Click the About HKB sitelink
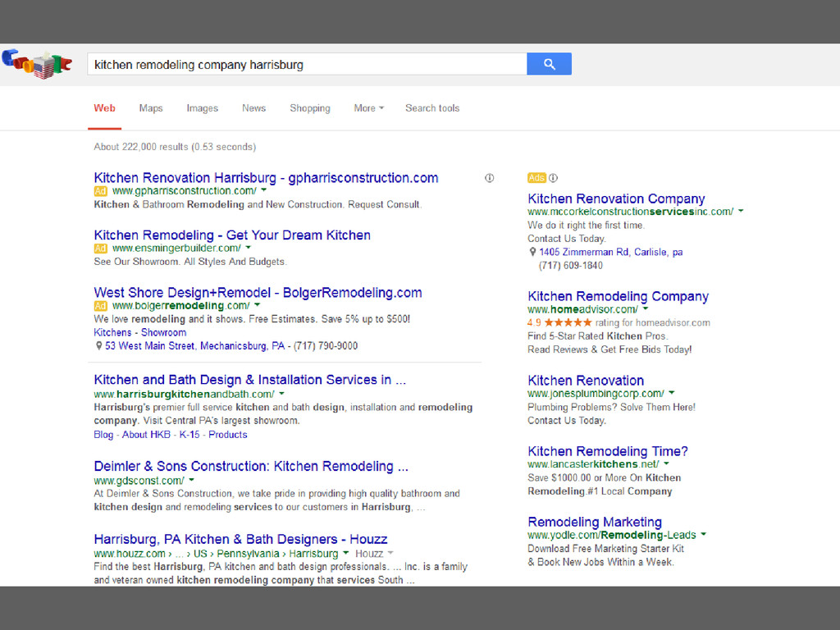The image size is (840, 630). point(146,435)
